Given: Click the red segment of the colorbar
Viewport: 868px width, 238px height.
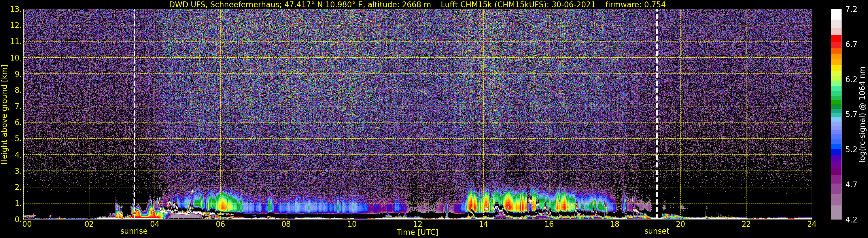Looking at the screenshot, I should pyautogui.click(x=836, y=38).
